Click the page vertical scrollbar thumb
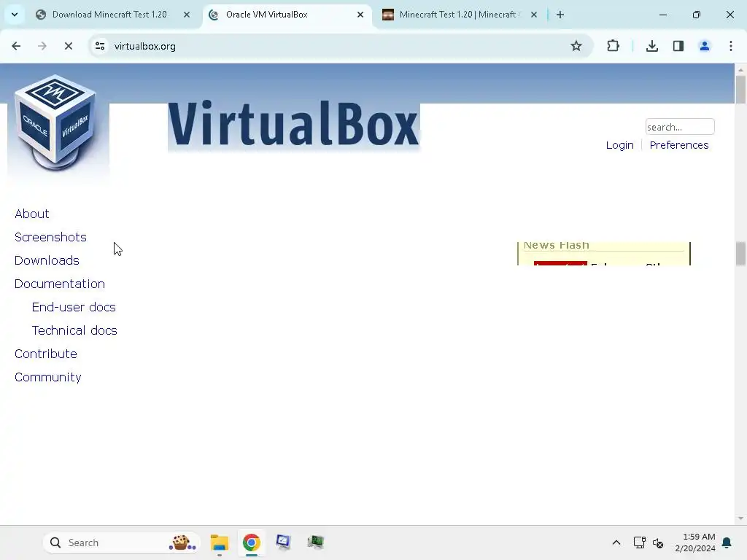Screen dimensions: 747x560 [740, 89]
